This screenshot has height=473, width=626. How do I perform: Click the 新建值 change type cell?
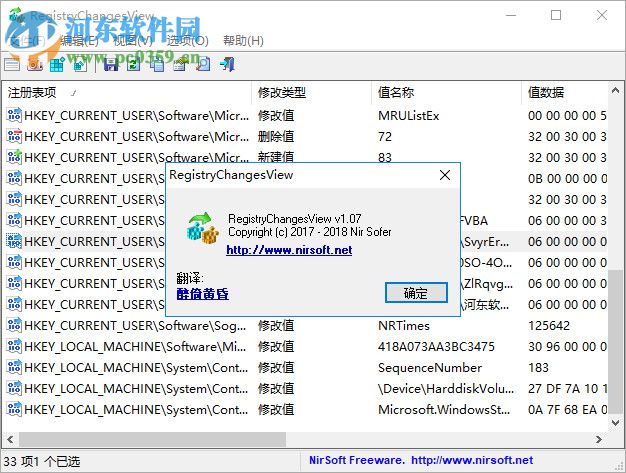(276, 156)
